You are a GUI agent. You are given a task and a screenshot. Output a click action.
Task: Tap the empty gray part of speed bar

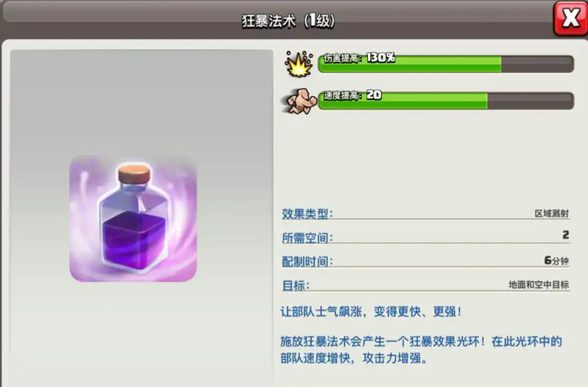tap(530, 100)
